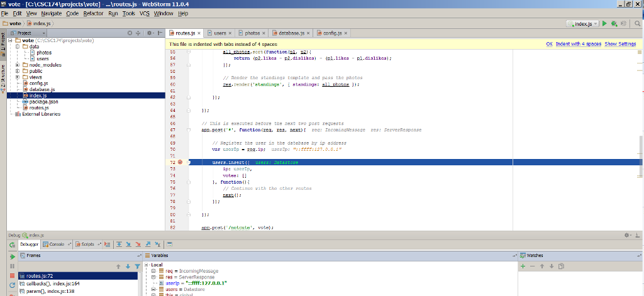Open the Project view selector dropdown
This screenshot has width=644, height=296.
[x=24, y=33]
